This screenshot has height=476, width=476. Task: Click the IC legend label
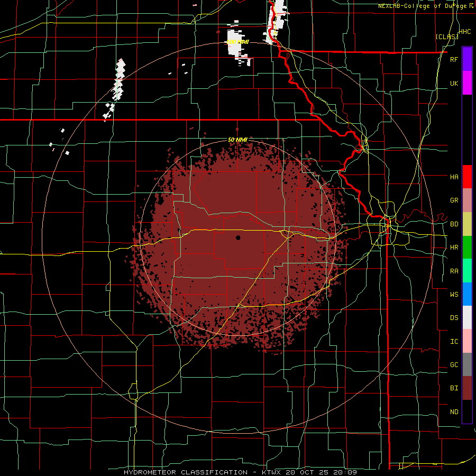click(x=454, y=342)
